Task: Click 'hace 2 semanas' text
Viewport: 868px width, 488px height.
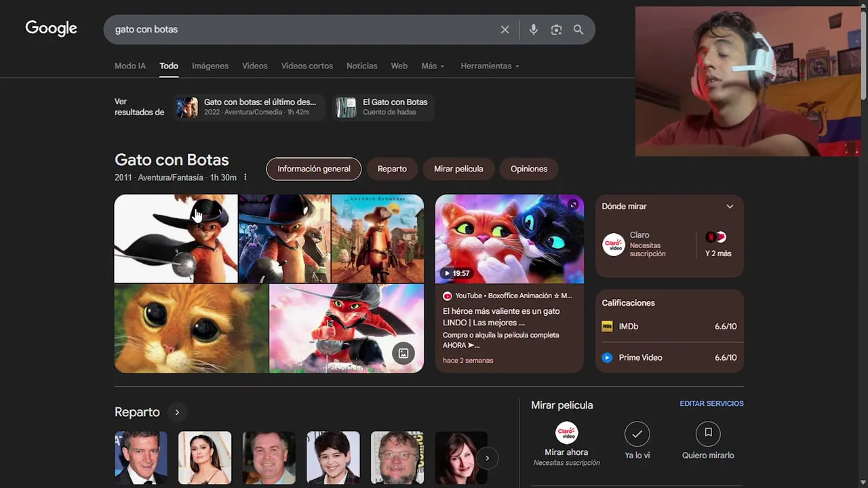Action: click(x=468, y=361)
